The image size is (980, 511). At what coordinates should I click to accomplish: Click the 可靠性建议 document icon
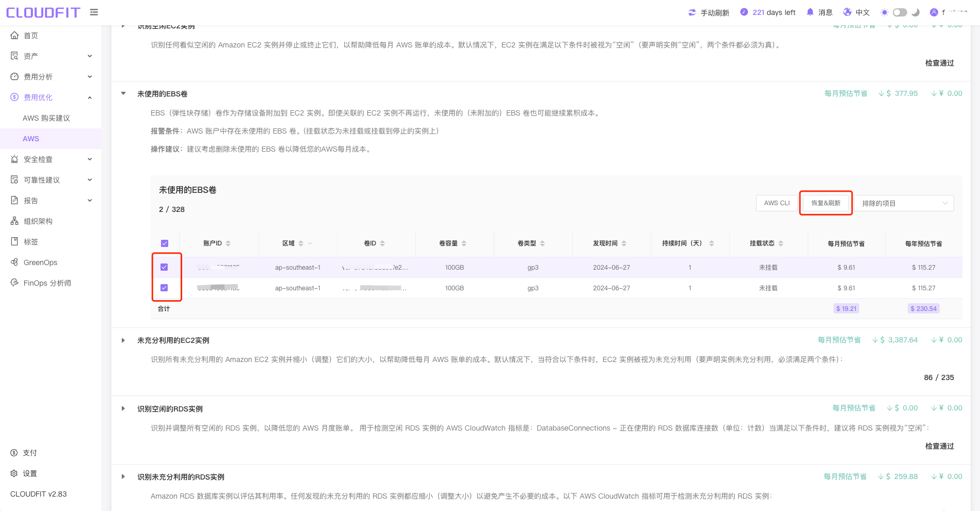pyautogui.click(x=14, y=179)
